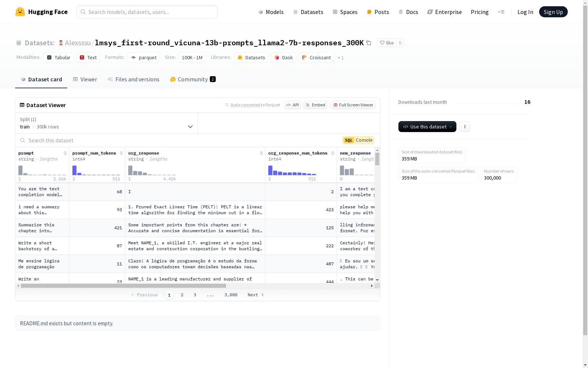The image size is (588, 368).
Task: Open the three-dot more options menu
Action: pyautogui.click(x=465, y=127)
